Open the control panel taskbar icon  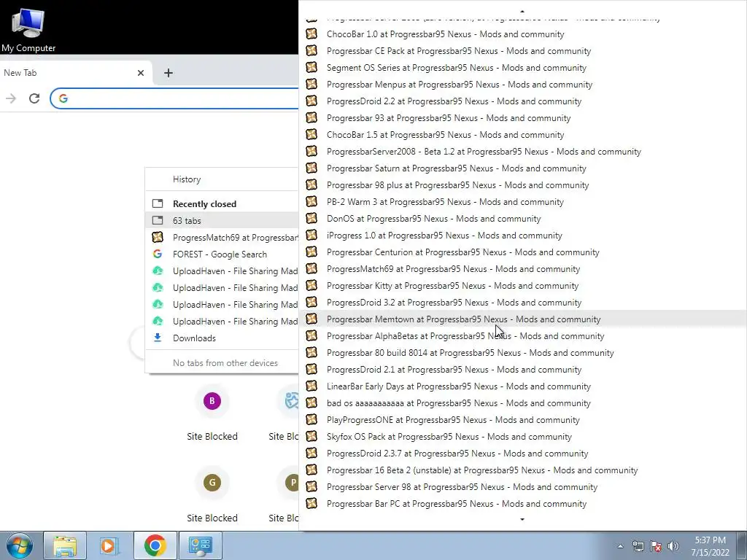pyautogui.click(x=200, y=545)
